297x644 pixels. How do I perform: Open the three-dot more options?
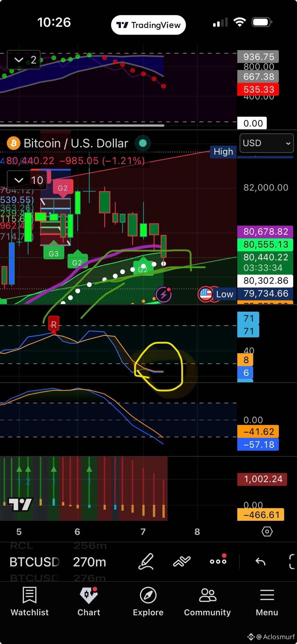point(218,561)
